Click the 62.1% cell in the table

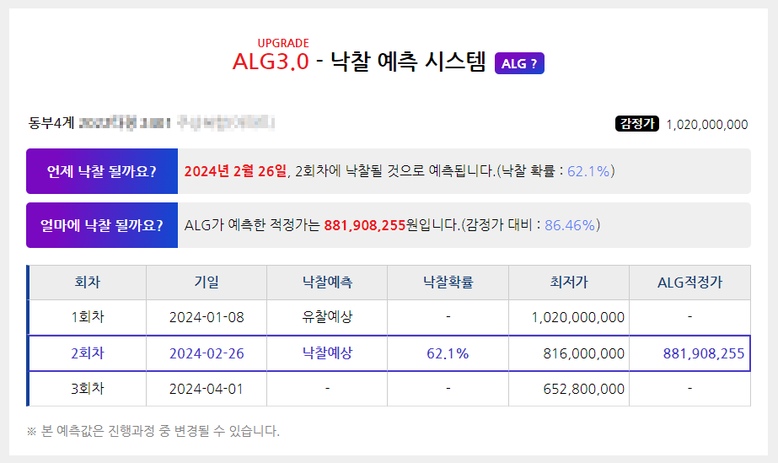tap(448, 353)
